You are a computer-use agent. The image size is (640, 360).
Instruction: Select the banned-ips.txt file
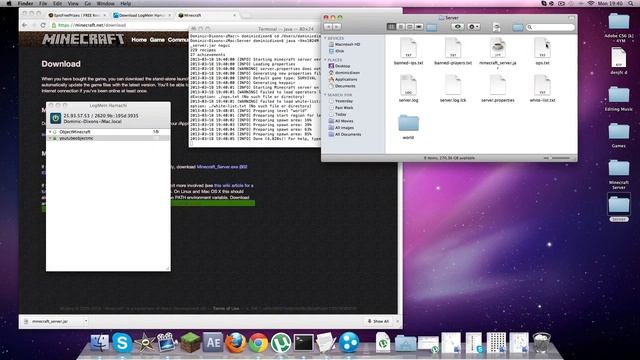(x=409, y=51)
